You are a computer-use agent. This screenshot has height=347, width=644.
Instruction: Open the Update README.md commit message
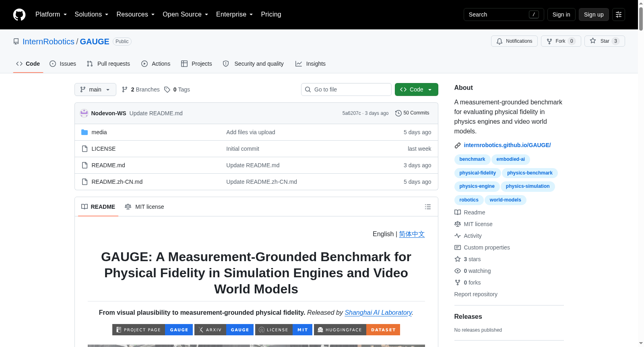(x=156, y=113)
